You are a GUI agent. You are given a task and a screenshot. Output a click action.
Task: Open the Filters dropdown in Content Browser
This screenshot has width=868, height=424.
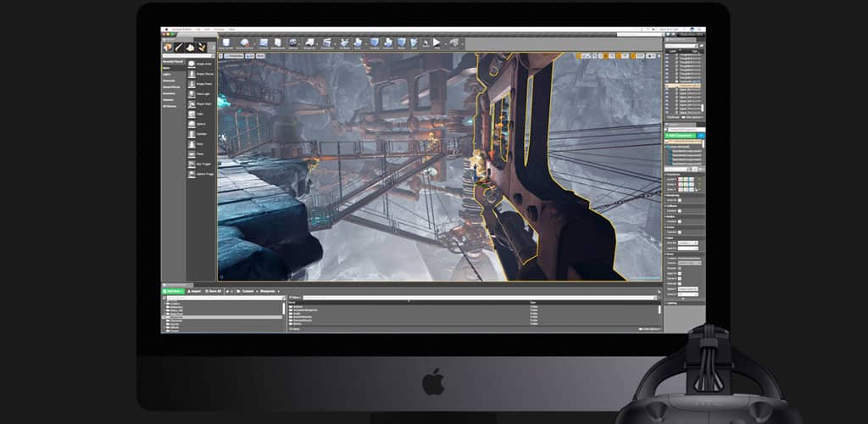pyautogui.click(x=297, y=298)
